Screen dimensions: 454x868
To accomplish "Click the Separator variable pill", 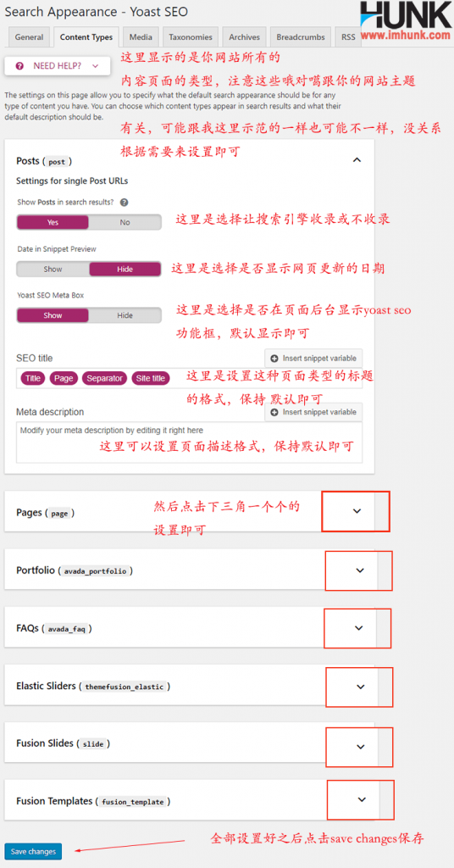I will coord(104,379).
